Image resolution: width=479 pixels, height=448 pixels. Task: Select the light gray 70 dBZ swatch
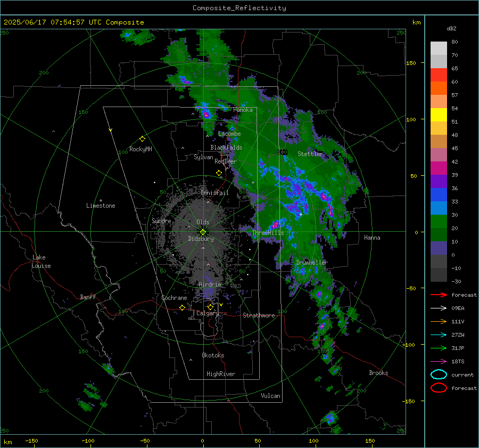point(439,48)
